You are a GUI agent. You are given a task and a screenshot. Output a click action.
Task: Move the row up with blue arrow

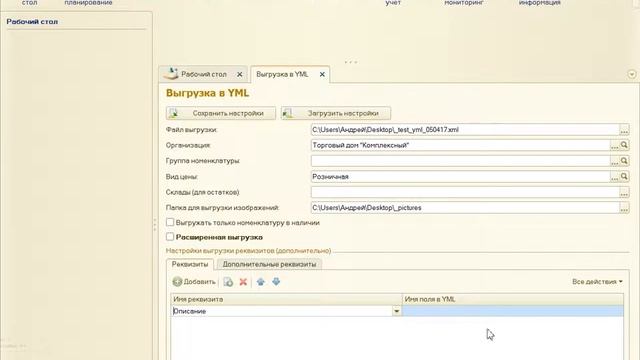[x=261, y=282]
